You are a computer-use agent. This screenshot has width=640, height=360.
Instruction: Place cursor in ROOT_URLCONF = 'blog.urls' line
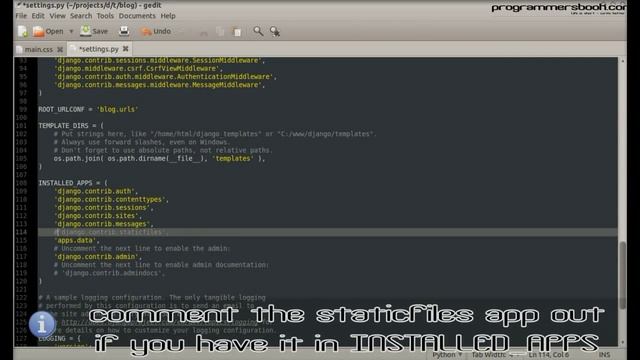tap(88, 109)
